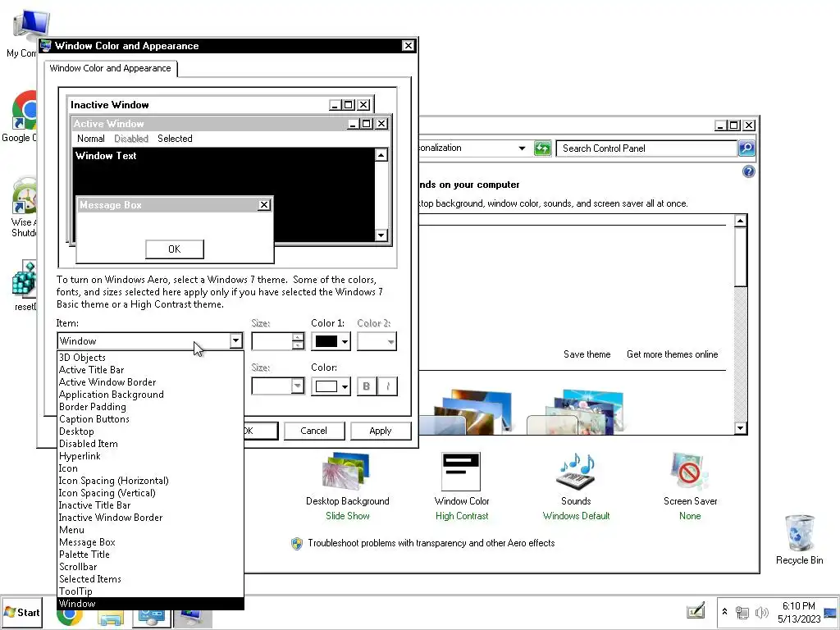Click the Save theme link
840x630 pixels.
(x=587, y=354)
